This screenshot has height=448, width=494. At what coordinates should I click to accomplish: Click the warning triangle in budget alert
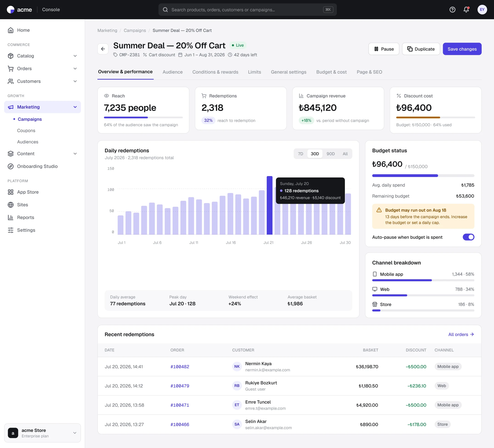(379, 210)
